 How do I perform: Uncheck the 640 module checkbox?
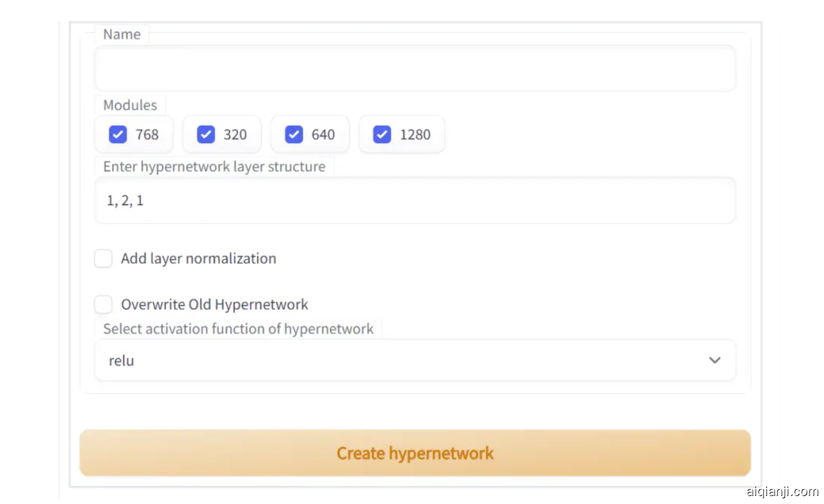coord(294,134)
